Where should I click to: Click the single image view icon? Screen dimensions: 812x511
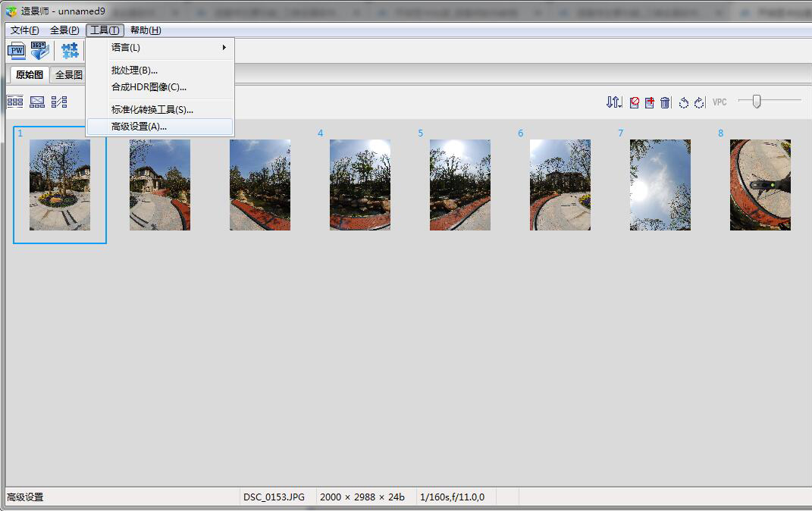(37, 102)
